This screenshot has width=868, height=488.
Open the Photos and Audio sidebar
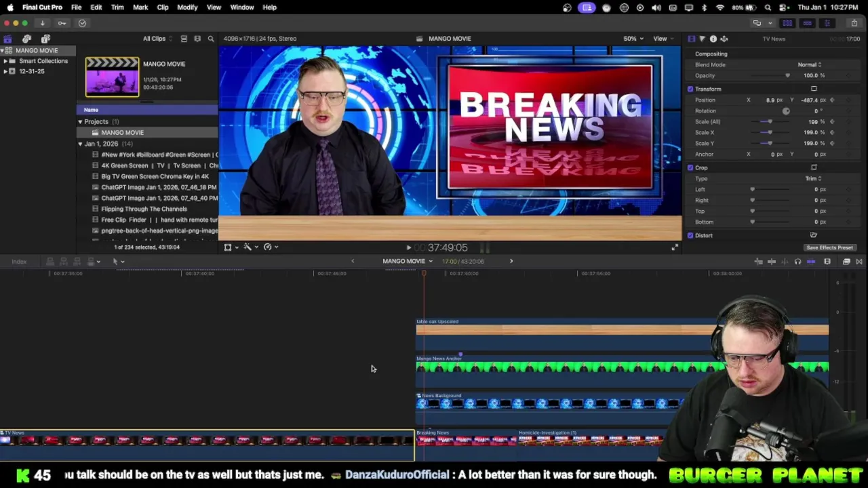(26, 39)
